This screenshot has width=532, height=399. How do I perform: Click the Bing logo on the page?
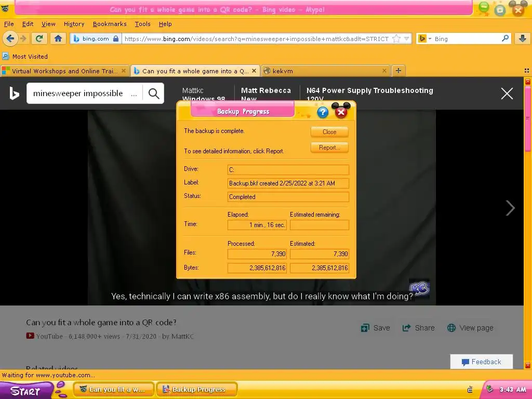click(14, 94)
